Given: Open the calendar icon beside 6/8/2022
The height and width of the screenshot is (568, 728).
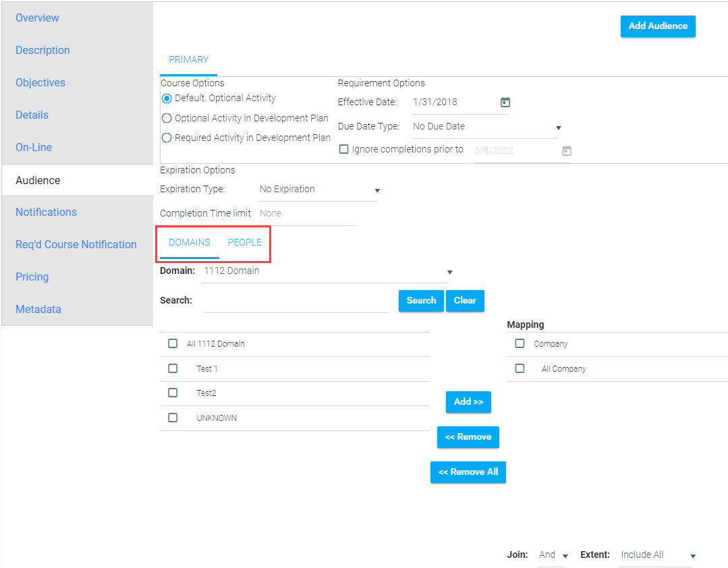Looking at the screenshot, I should tap(567, 151).
